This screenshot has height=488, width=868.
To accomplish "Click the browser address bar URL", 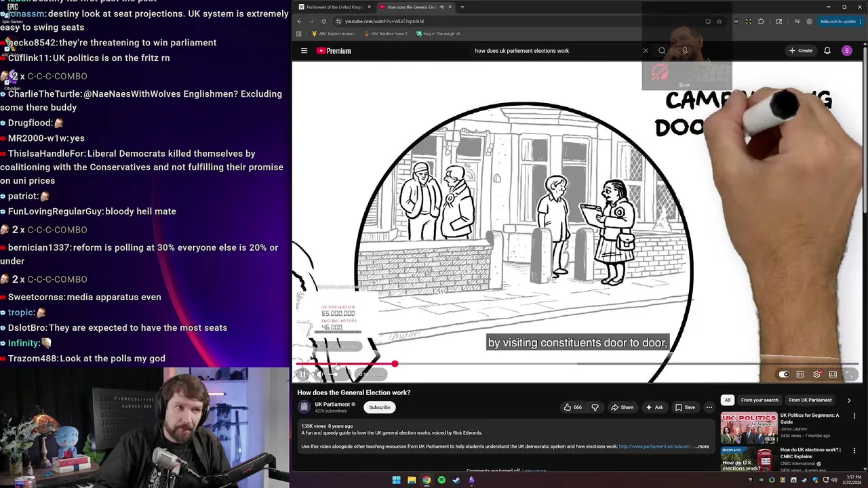I will coord(384,21).
